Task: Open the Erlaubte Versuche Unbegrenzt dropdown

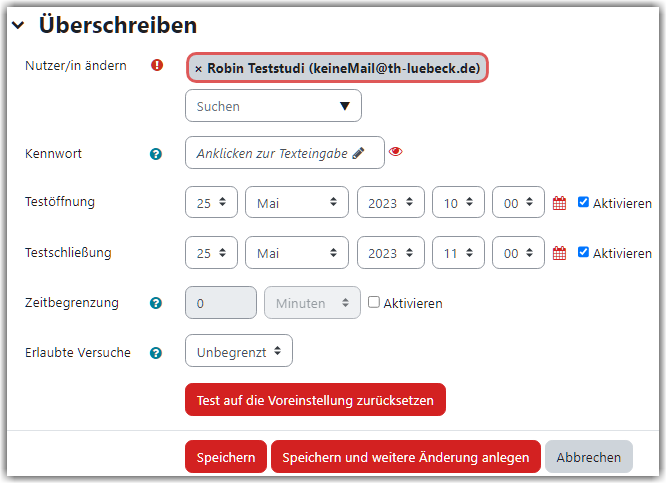Action: 239,350
